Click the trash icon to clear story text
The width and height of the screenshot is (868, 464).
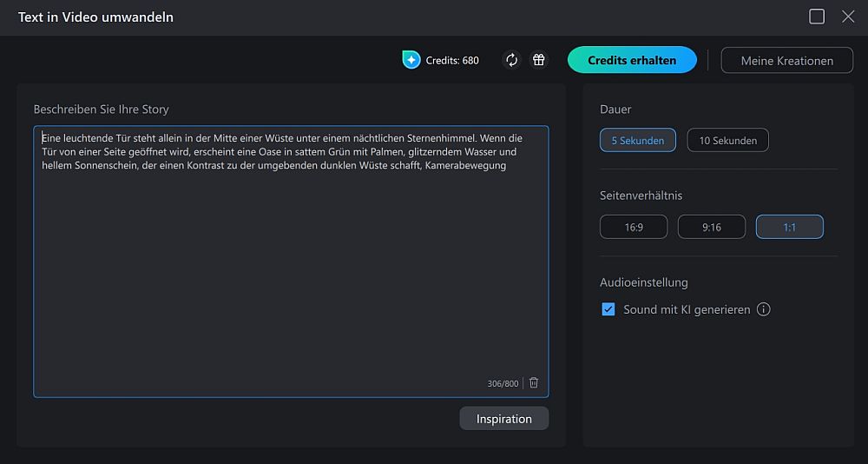pos(534,383)
